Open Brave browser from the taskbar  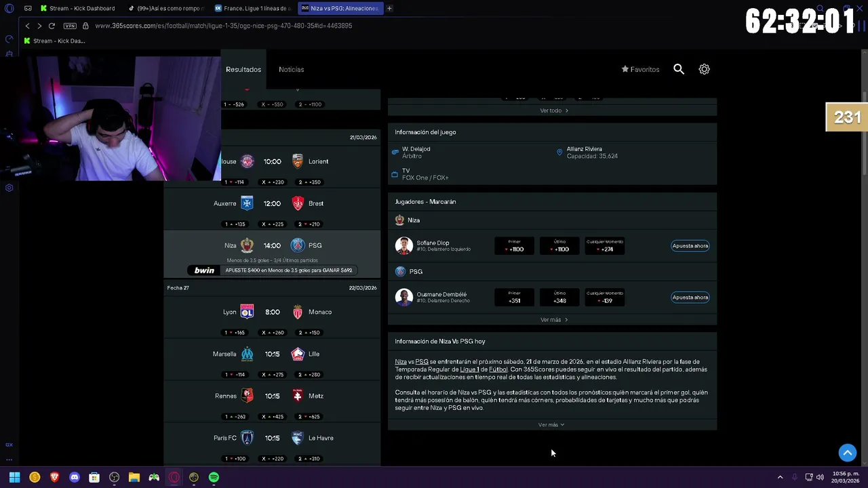tap(55, 477)
